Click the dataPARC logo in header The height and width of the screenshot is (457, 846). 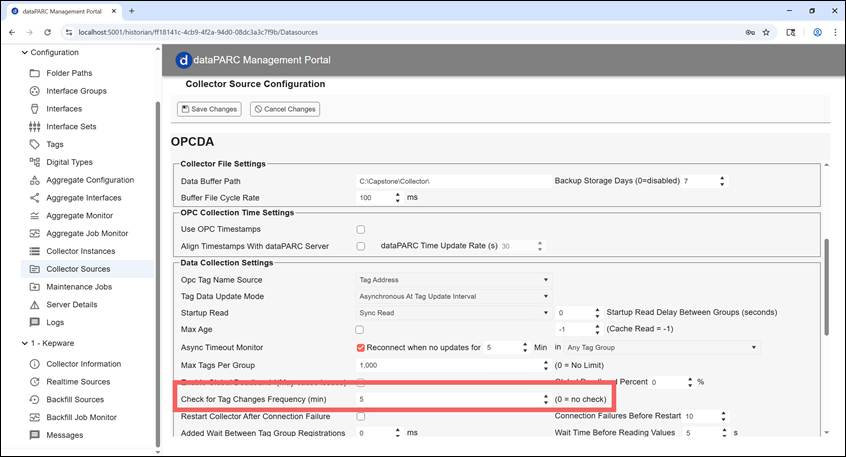coord(183,60)
